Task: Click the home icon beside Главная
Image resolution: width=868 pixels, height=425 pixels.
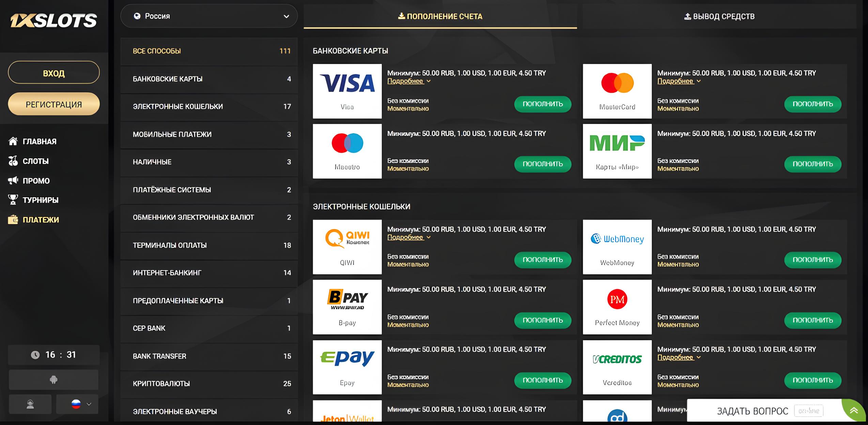Action: 13,141
